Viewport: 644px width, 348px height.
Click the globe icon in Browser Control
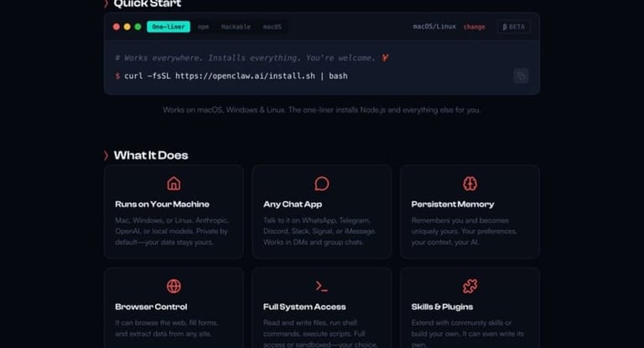point(174,286)
